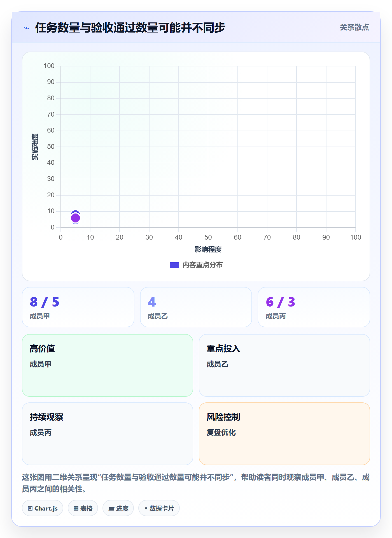Click the 进度 tag chip
Screen dimensions: 392x538
pos(118,508)
